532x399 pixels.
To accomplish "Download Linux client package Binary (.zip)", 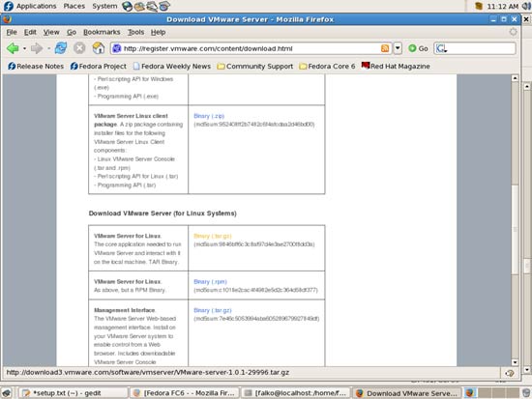I will [209, 116].
